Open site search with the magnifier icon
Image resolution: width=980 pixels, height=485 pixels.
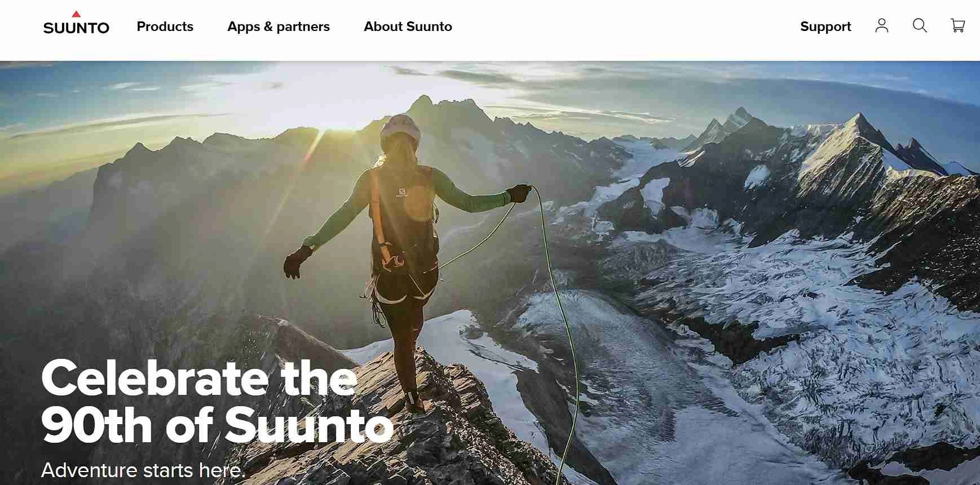coord(920,25)
